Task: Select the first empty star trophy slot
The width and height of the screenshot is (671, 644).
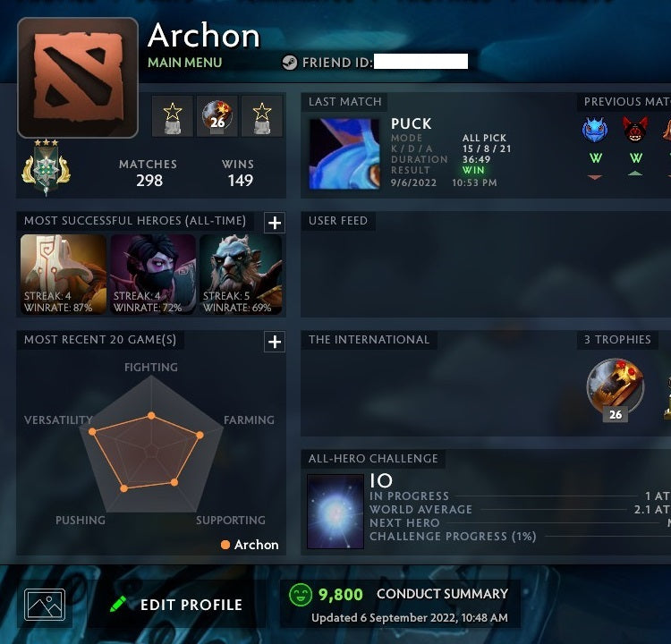Action: point(173,116)
